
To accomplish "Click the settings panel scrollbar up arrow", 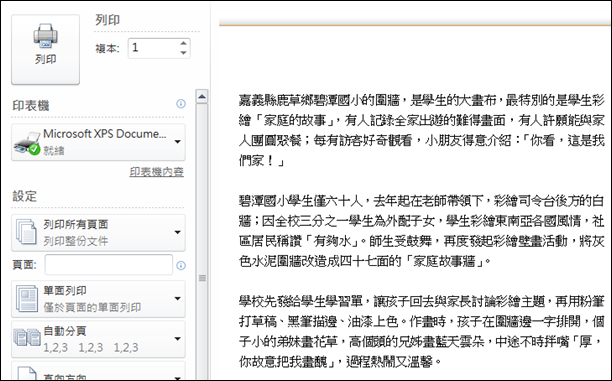I will click(x=202, y=96).
